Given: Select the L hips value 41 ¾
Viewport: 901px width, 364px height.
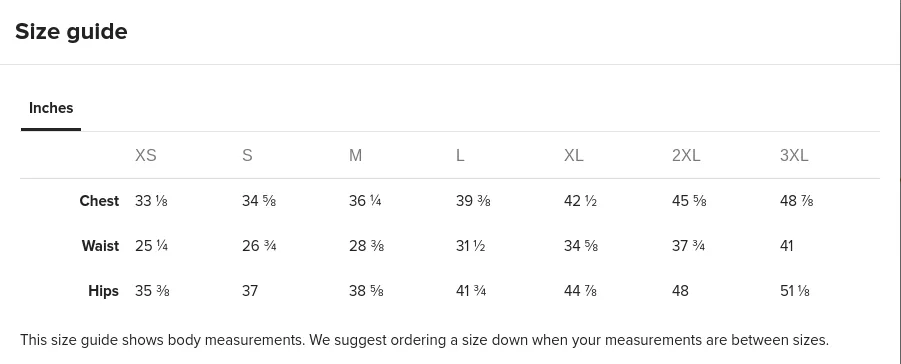Looking at the screenshot, I should click(x=471, y=290).
